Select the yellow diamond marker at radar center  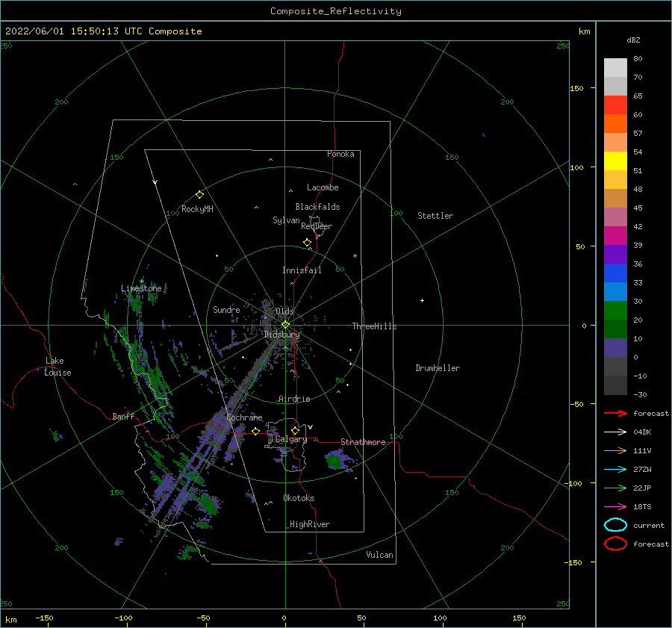pyautogui.click(x=285, y=325)
